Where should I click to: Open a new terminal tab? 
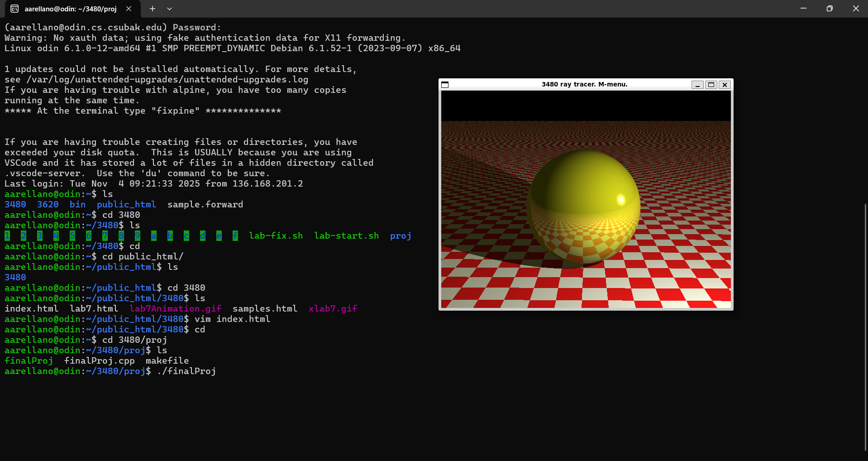153,9
